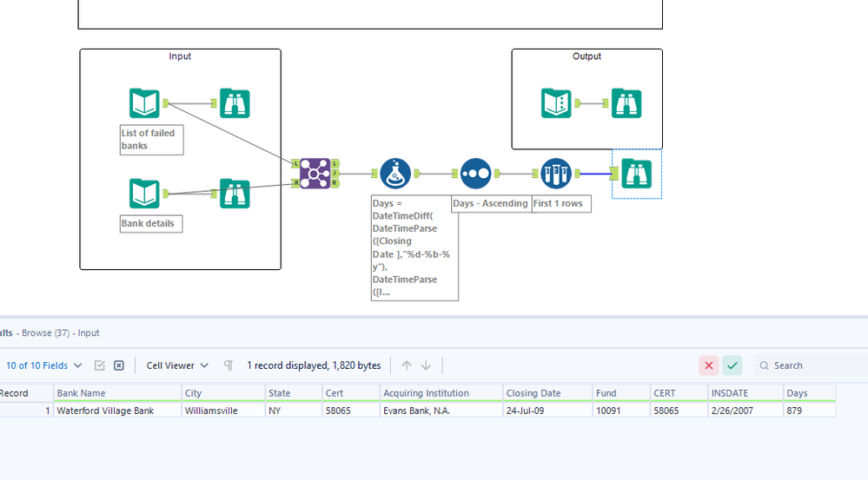Image resolution: width=868 pixels, height=480 pixels.
Task: Select the Bank details input tool
Action: (144, 194)
